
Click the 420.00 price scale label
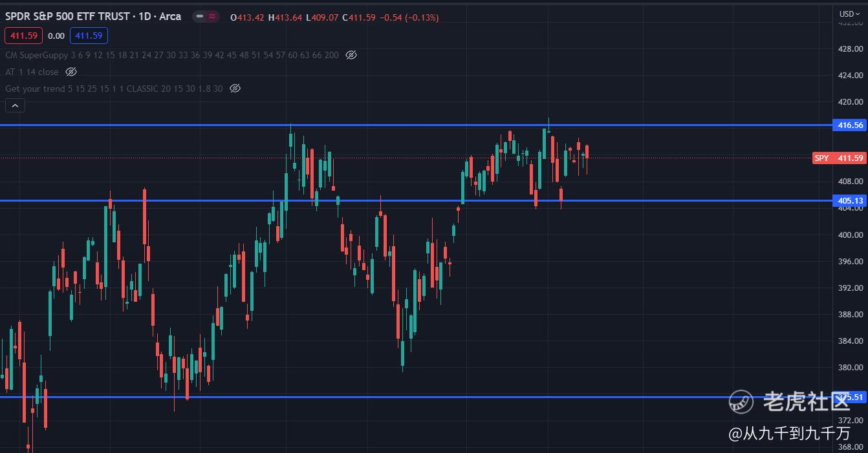pyautogui.click(x=850, y=101)
